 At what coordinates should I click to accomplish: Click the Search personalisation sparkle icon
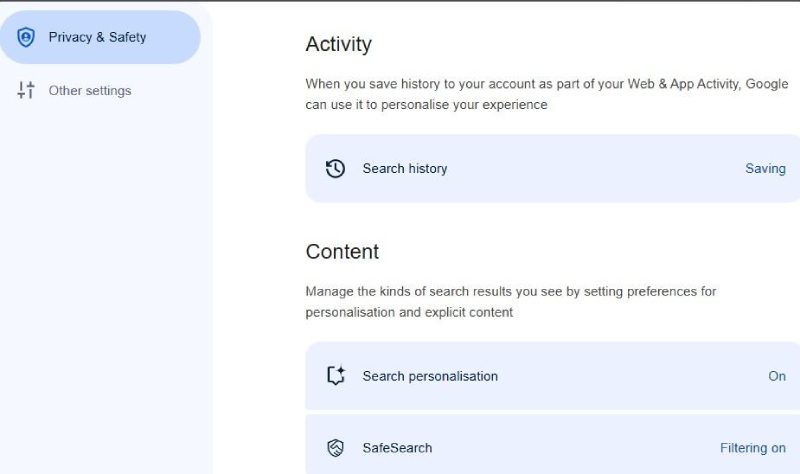tap(336, 376)
